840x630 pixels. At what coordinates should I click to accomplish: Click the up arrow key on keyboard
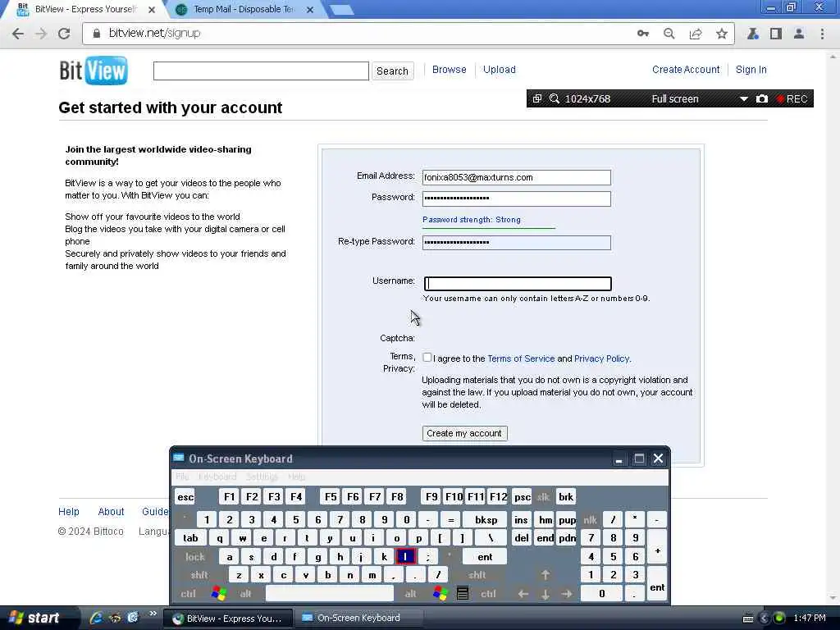(x=546, y=575)
